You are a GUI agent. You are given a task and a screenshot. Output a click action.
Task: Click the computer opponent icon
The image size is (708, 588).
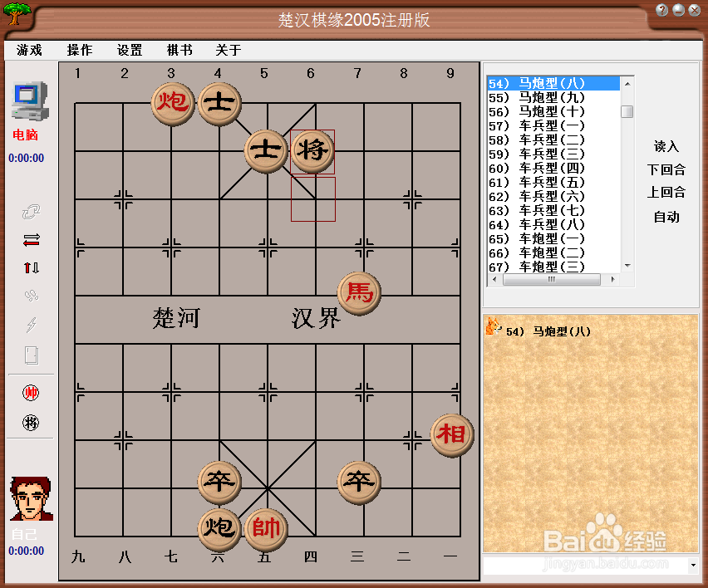pyautogui.click(x=30, y=100)
